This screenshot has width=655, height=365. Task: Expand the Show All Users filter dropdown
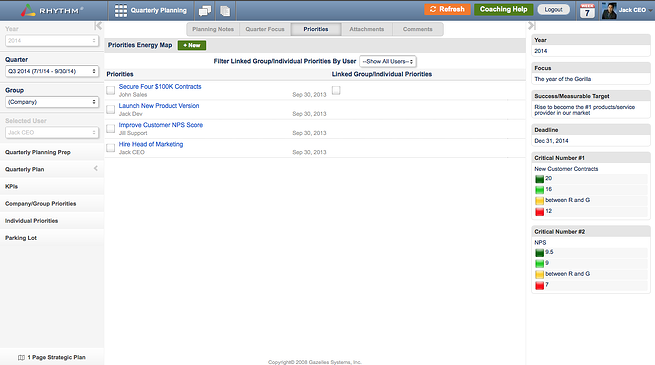[388, 61]
